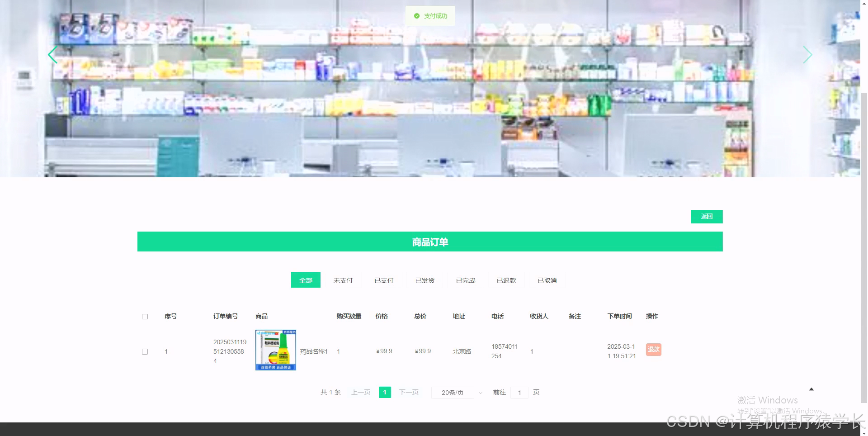Go to 下一页 next page
This screenshot has height=436, width=868.
coord(409,392)
